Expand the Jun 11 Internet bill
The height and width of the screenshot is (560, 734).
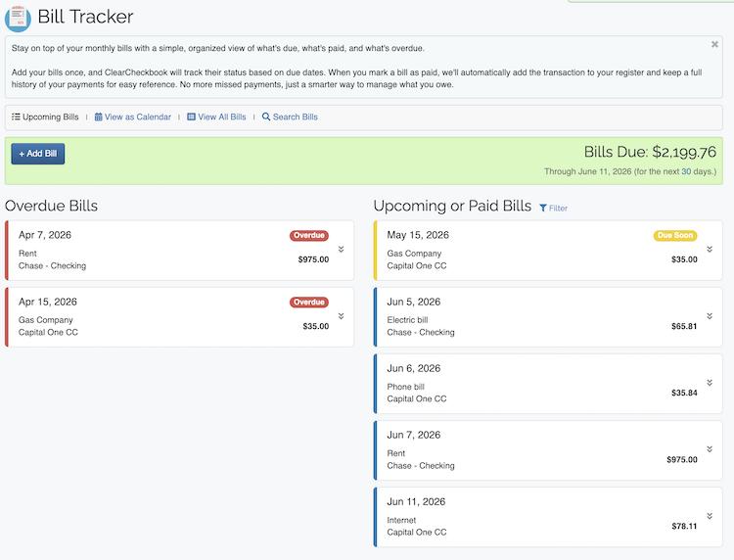(710, 516)
